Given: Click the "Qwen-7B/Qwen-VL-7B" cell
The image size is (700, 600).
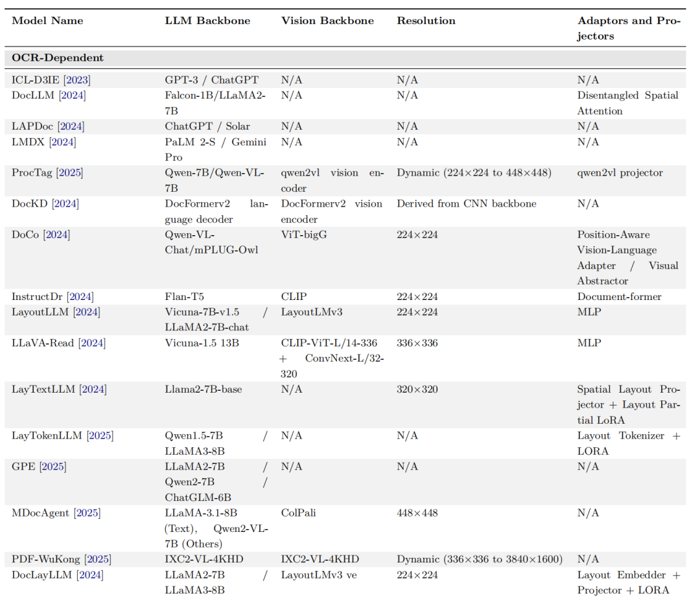Looking at the screenshot, I should 215,180.
